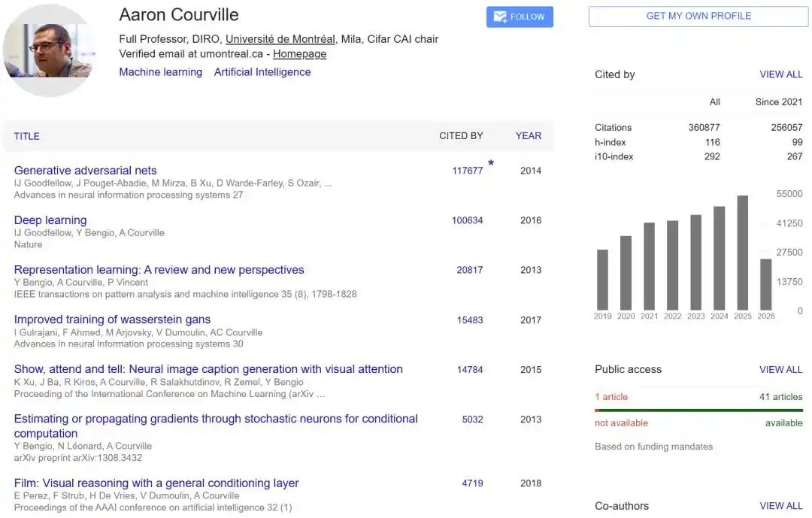Visit the Homepage link
This screenshot has height=518, width=812.
(x=299, y=54)
